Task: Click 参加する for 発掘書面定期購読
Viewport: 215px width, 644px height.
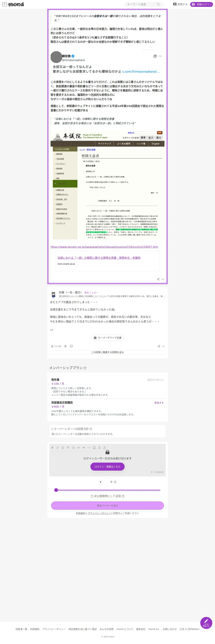Action: pyautogui.click(x=159, y=403)
